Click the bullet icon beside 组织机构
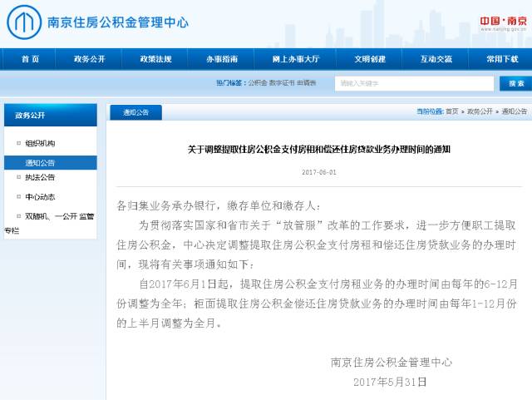The width and height of the screenshot is (532, 400). pyautogui.click(x=18, y=143)
